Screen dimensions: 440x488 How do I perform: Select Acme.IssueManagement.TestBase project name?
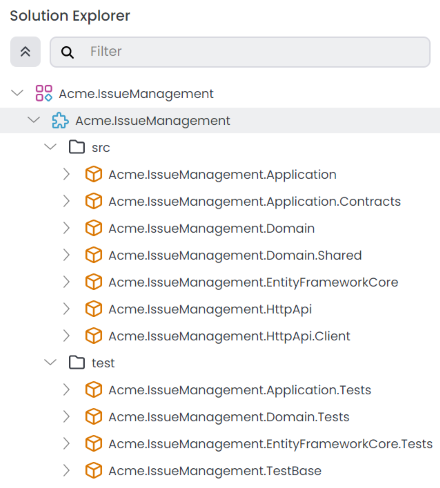pyautogui.click(x=215, y=471)
